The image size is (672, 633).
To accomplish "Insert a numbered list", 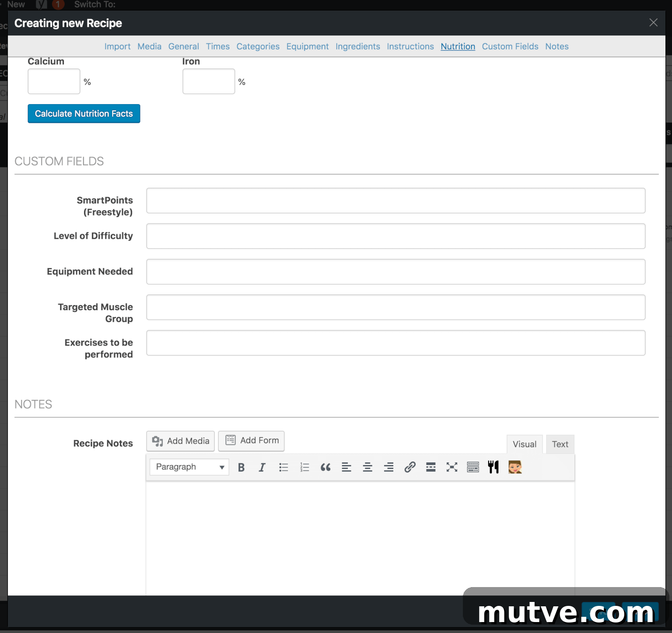I will click(304, 467).
